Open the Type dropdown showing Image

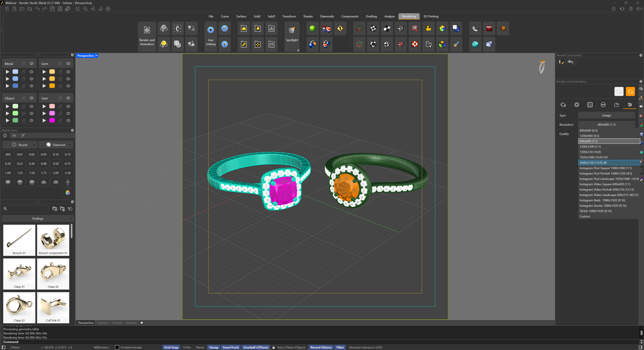(606, 115)
